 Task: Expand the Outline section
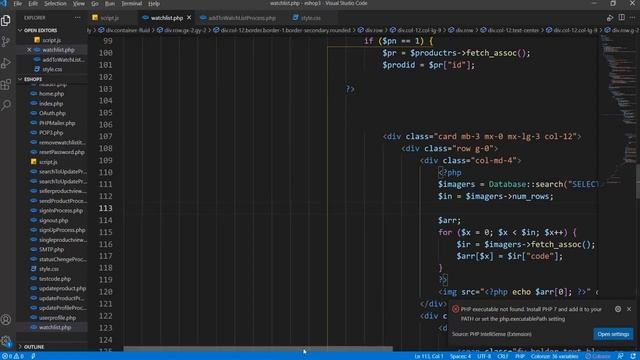tap(33, 347)
